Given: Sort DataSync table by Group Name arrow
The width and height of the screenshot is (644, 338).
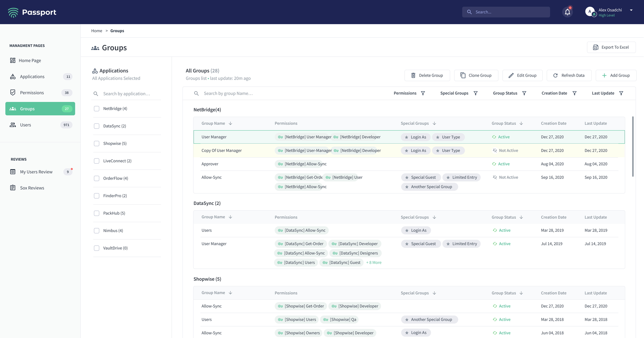Looking at the screenshot, I should [230, 217].
